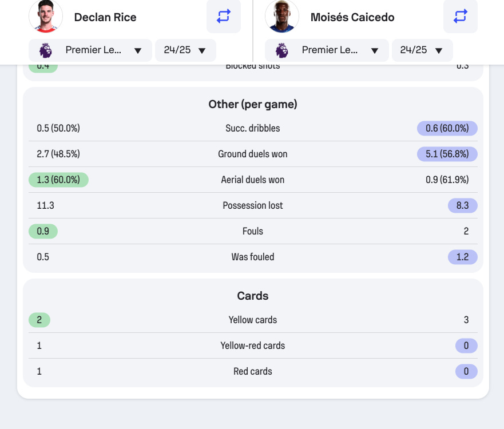Open Moisés Caicedo's 24/25 season dropdown

point(422,50)
